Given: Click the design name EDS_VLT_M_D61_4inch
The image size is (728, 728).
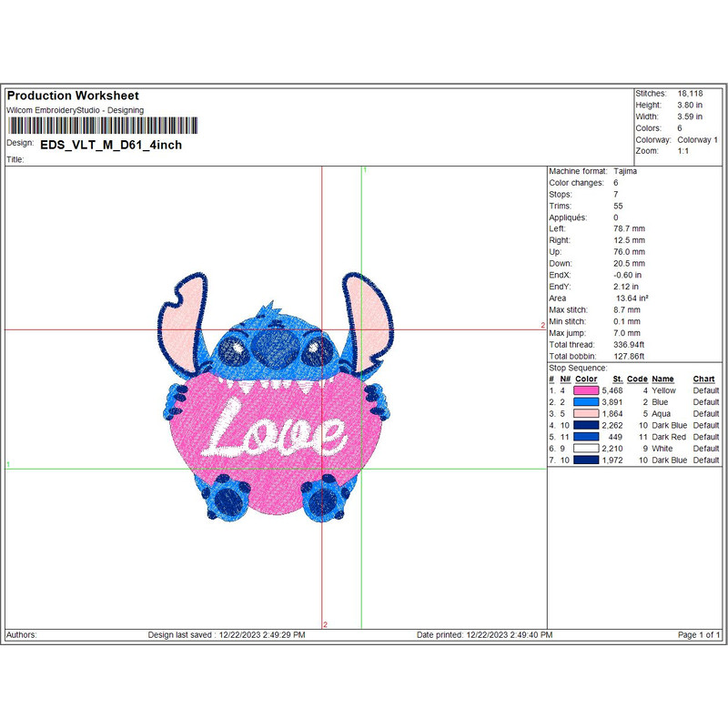Looking at the screenshot, I should coord(111,145).
